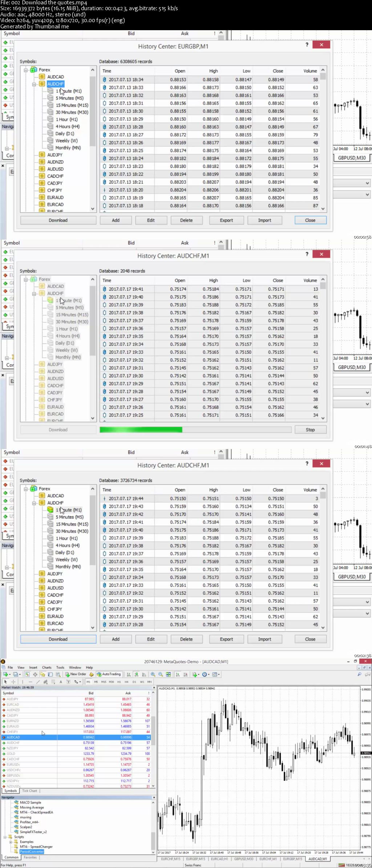Stop the AUDCHF,M1 download in progress

point(310,430)
